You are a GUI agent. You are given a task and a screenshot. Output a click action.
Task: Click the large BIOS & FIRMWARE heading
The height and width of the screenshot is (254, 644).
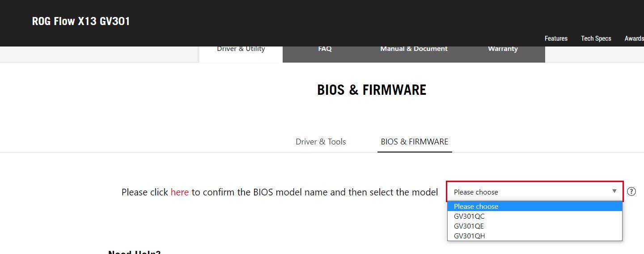point(372,90)
